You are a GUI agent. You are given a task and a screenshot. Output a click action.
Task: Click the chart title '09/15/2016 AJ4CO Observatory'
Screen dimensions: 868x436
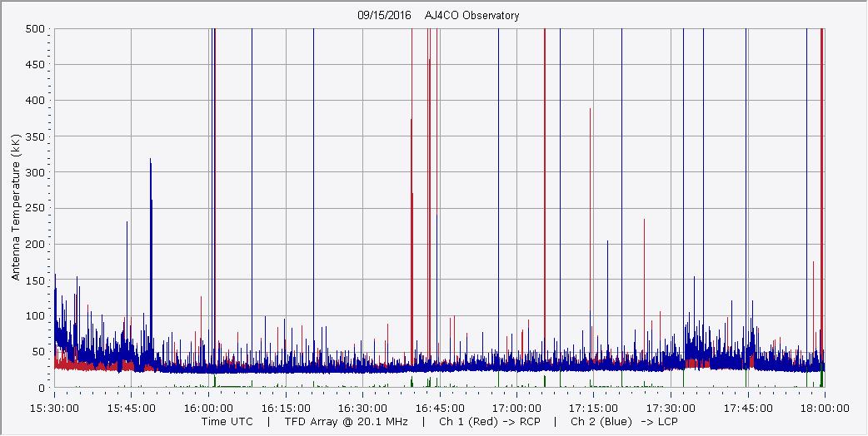pyautogui.click(x=438, y=16)
